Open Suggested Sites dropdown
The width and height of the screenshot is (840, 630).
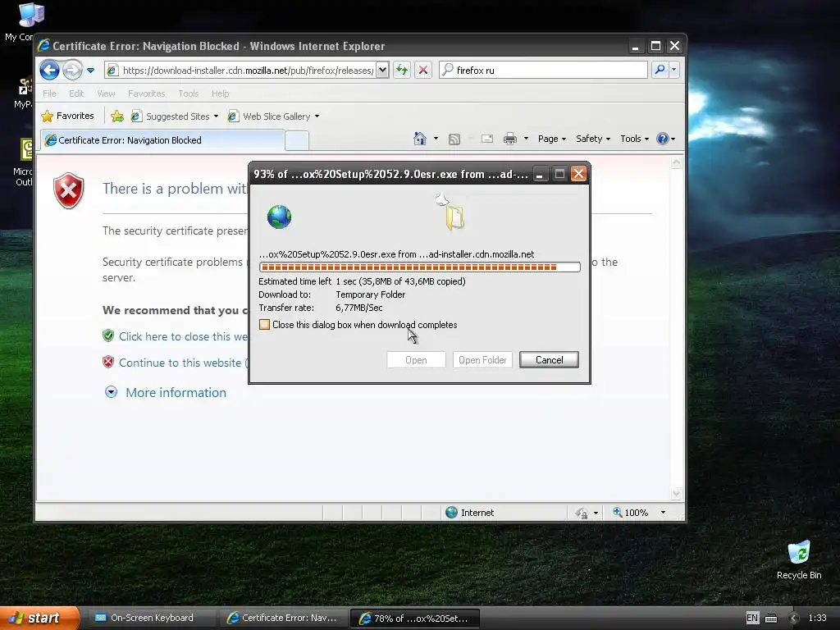click(175, 116)
